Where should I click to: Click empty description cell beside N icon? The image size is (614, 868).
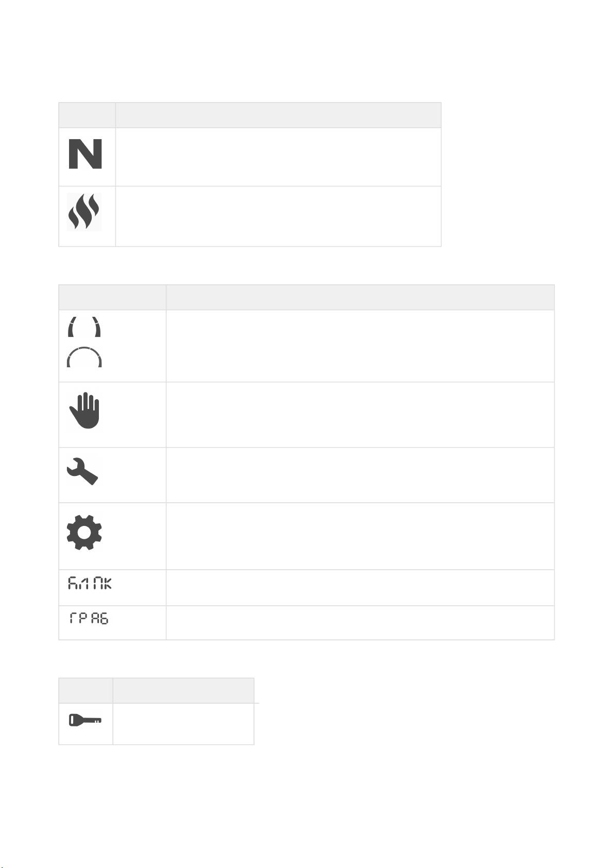278,157
